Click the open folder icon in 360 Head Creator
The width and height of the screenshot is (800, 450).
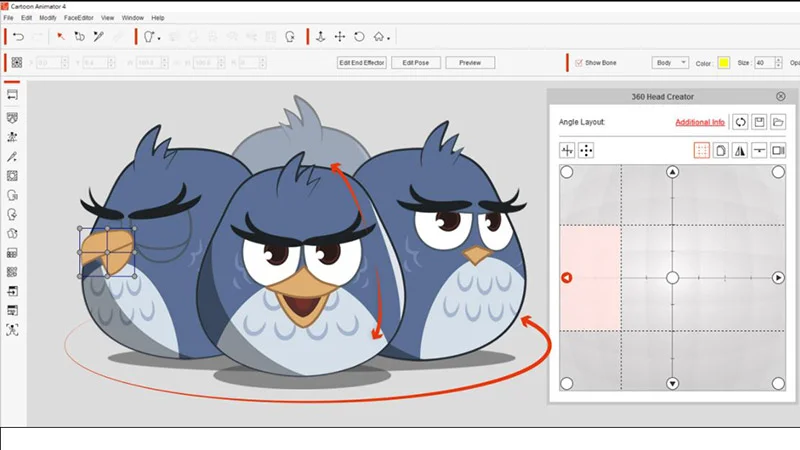(778, 122)
